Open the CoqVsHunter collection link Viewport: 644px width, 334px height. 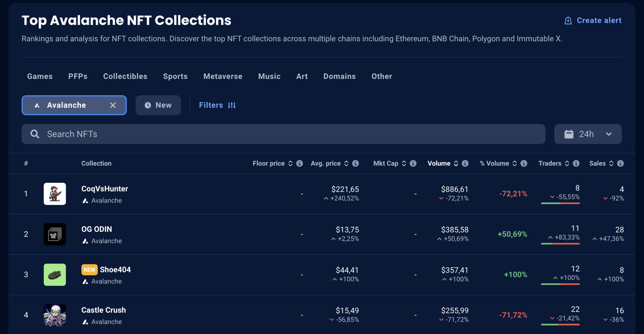tap(104, 189)
